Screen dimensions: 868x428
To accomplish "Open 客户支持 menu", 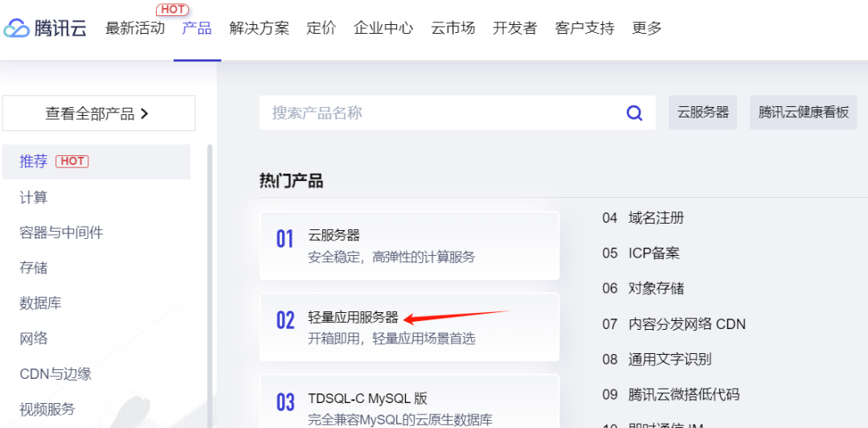I will click(x=584, y=28).
